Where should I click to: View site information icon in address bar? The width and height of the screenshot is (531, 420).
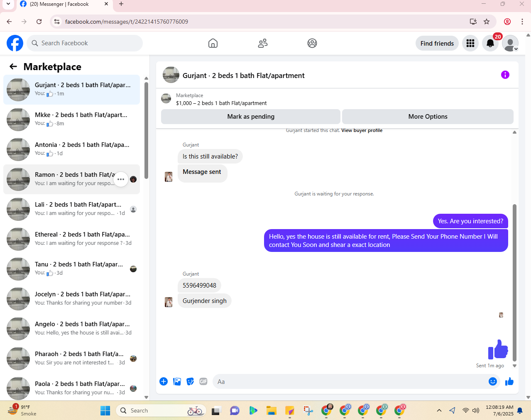pos(57,22)
